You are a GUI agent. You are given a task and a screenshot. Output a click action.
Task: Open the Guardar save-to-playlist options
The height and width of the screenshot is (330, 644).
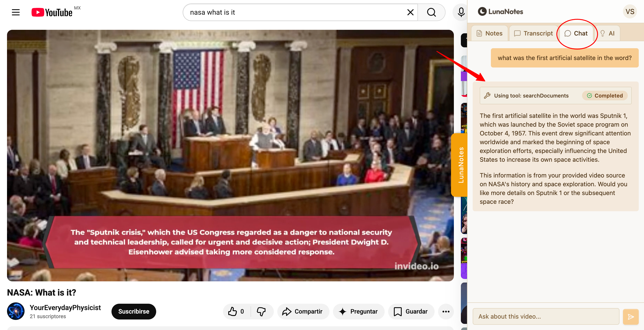pyautogui.click(x=411, y=312)
